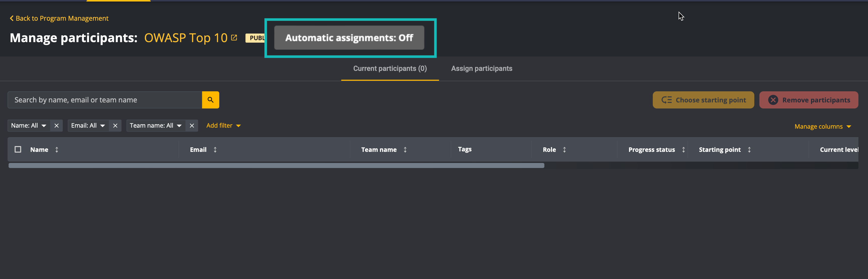Select the Current participants tab
The width and height of the screenshot is (868, 279).
390,68
